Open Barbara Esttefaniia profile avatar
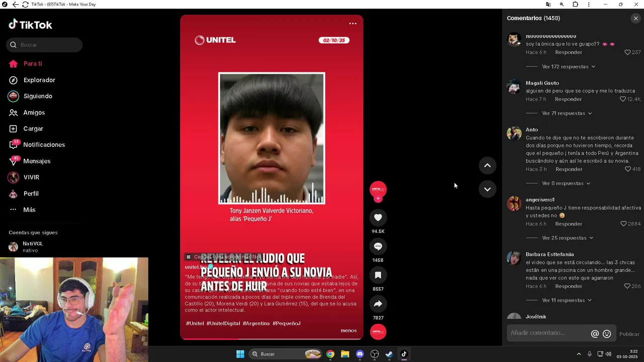 [x=514, y=258]
